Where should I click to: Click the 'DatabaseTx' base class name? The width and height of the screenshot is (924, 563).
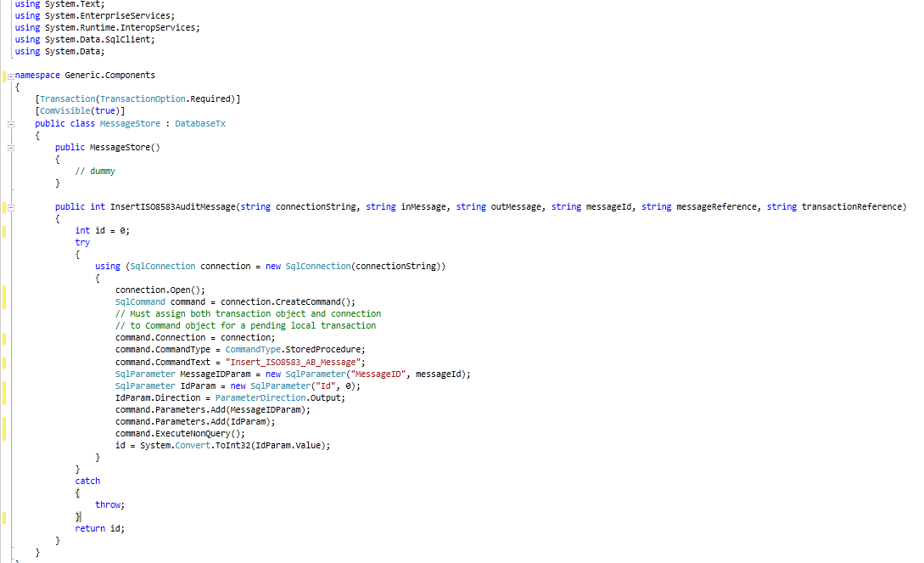pos(199,124)
